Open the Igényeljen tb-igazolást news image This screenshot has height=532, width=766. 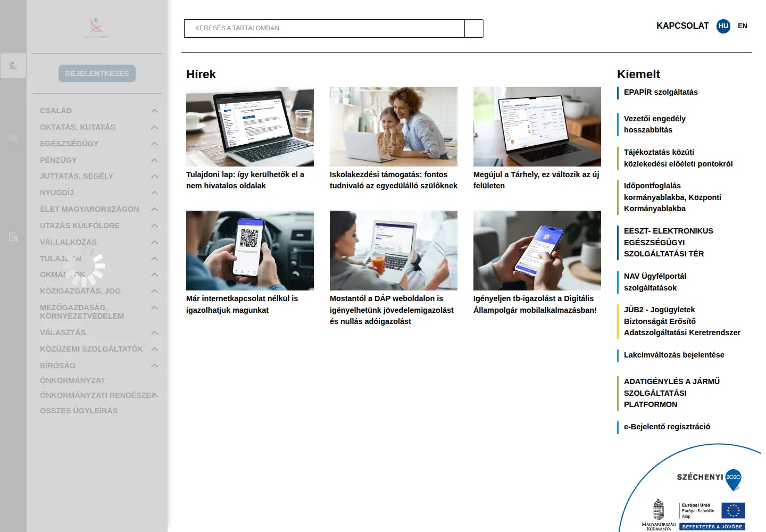click(537, 251)
